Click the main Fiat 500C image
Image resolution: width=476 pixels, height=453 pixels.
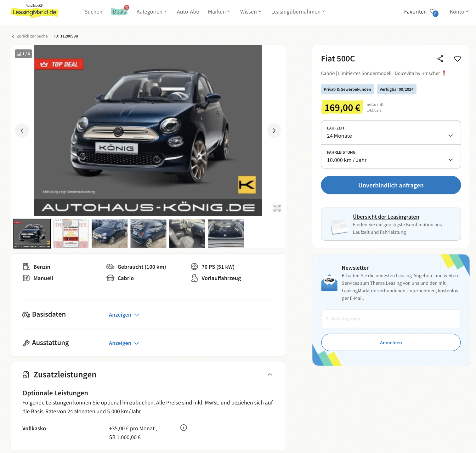point(148,130)
